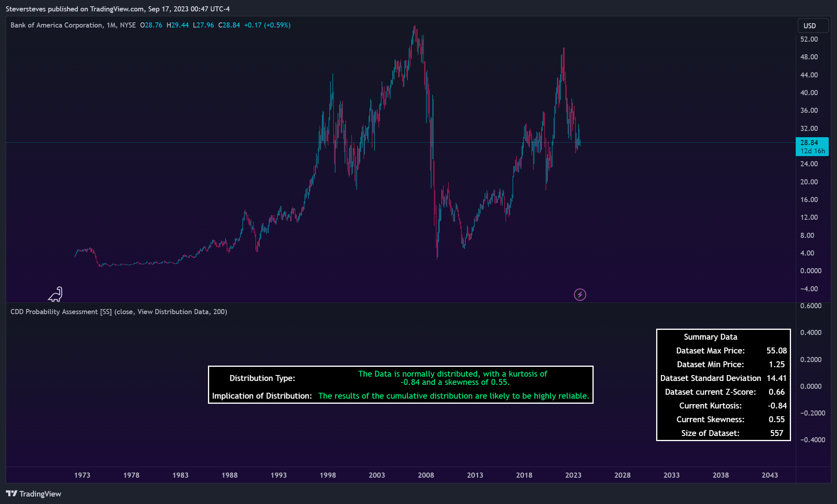Click Dataset Min Price value 1.25

pos(776,364)
